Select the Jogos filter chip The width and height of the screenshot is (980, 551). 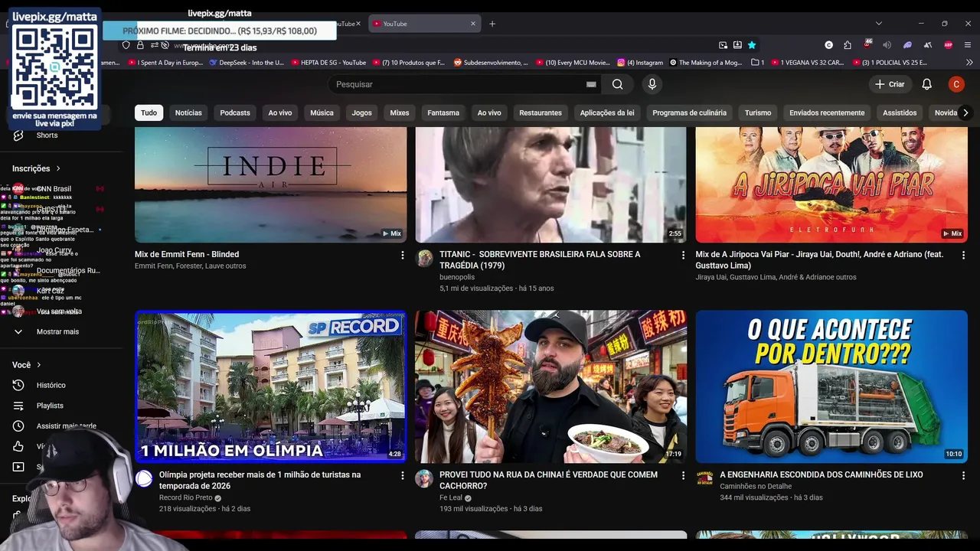tap(361, 112)
